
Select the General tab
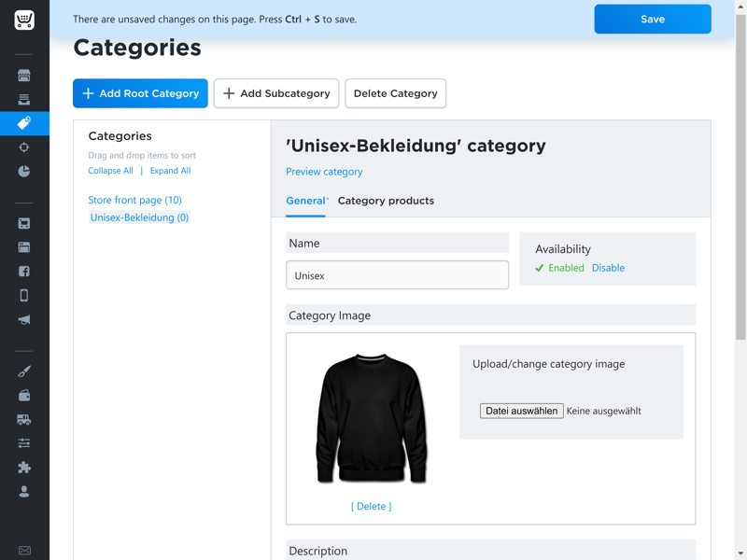click(305, 201)
